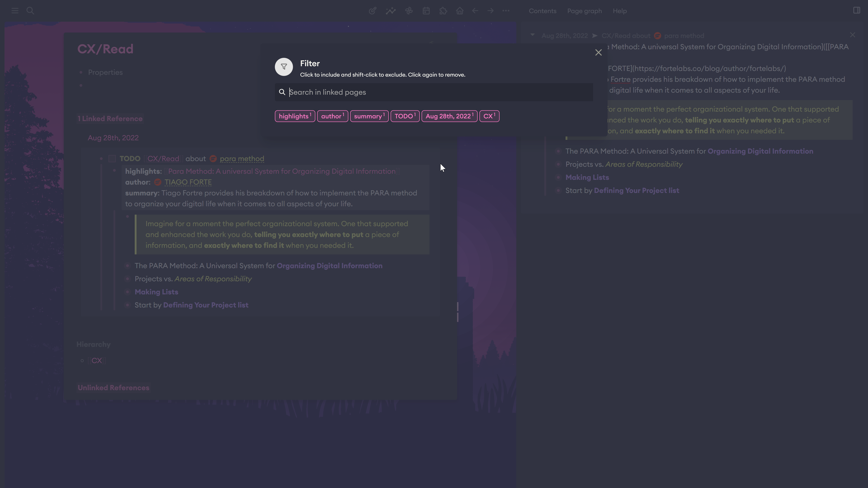Go back with the left arrow icon
The image size is (868, 488).
pyautogui.click(x=475, y=10)
